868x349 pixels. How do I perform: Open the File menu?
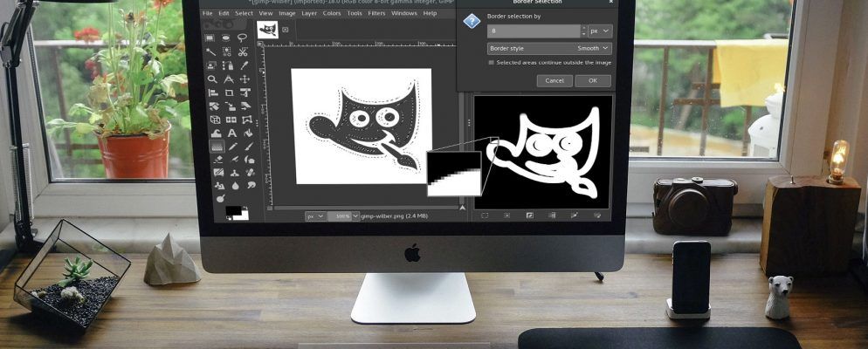208,13
